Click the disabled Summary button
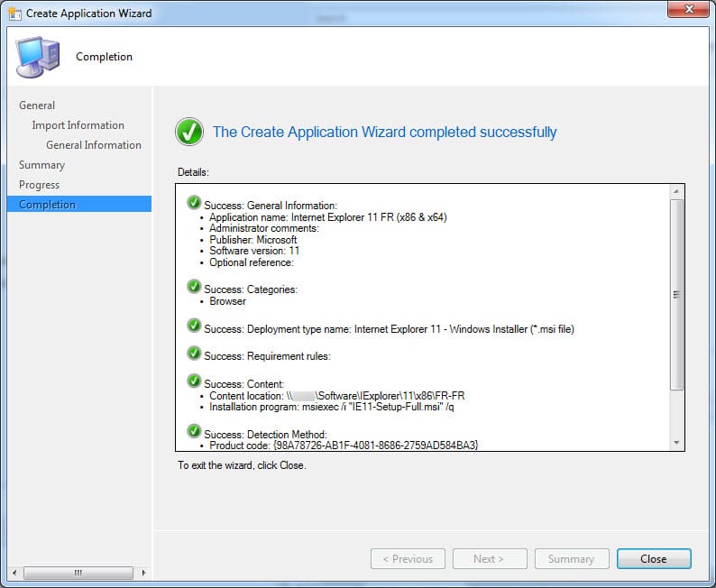This screenshot has width=716, height=588. 571,558
